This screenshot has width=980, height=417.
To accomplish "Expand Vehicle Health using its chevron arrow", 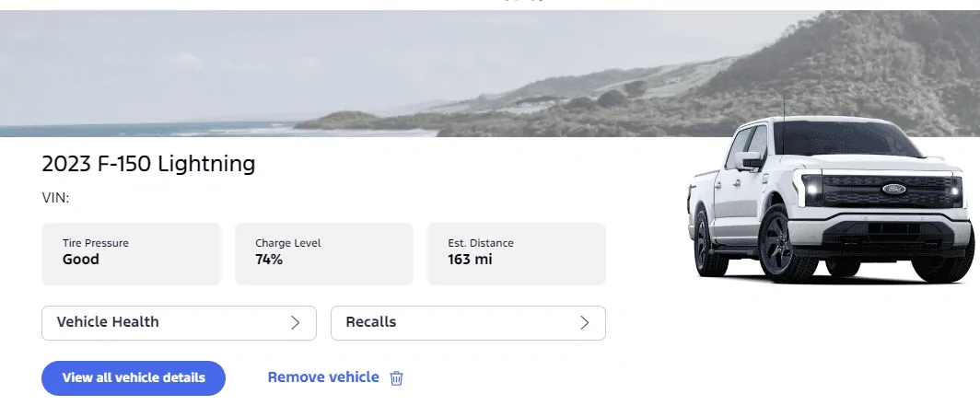I will pos(296,322).
